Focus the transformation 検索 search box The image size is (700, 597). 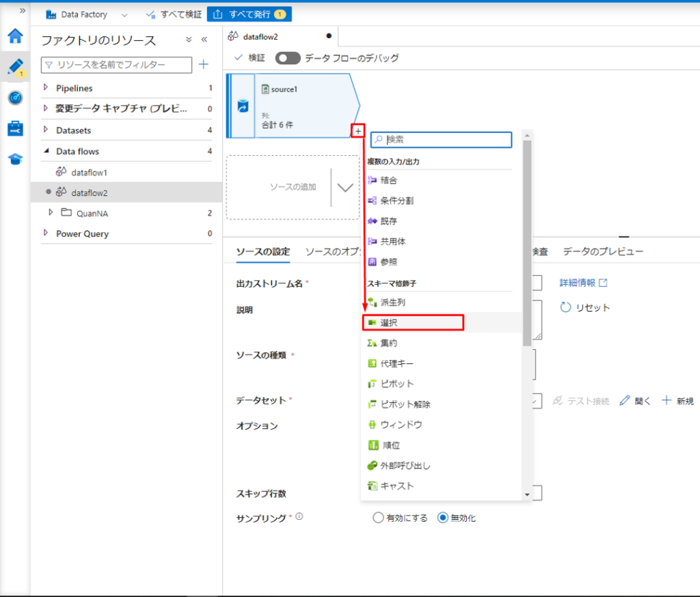click(441, 139)
